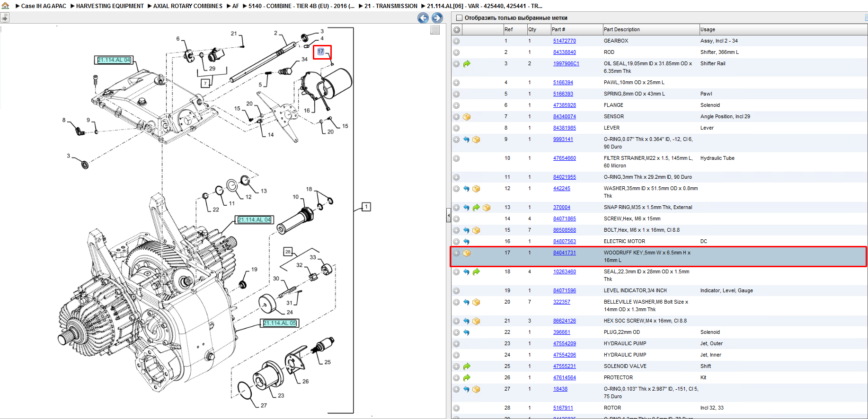Open HARVESTING EQUIPMENT breadcrumb

tap(110, 6)
